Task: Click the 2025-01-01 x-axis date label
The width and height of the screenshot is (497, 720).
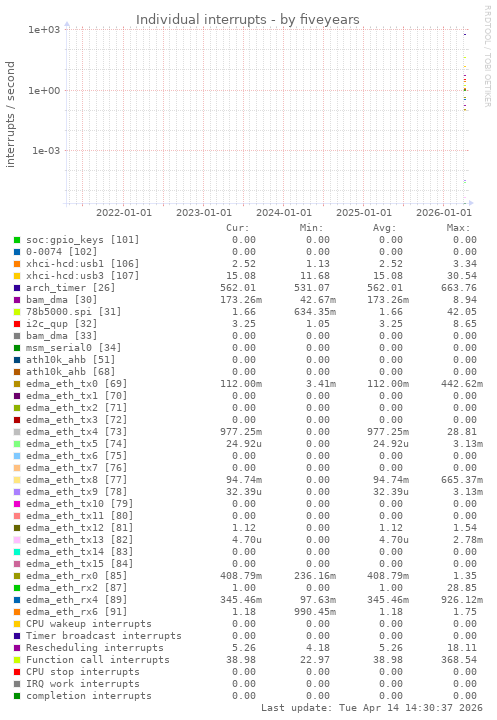Action: coord(364,213)
